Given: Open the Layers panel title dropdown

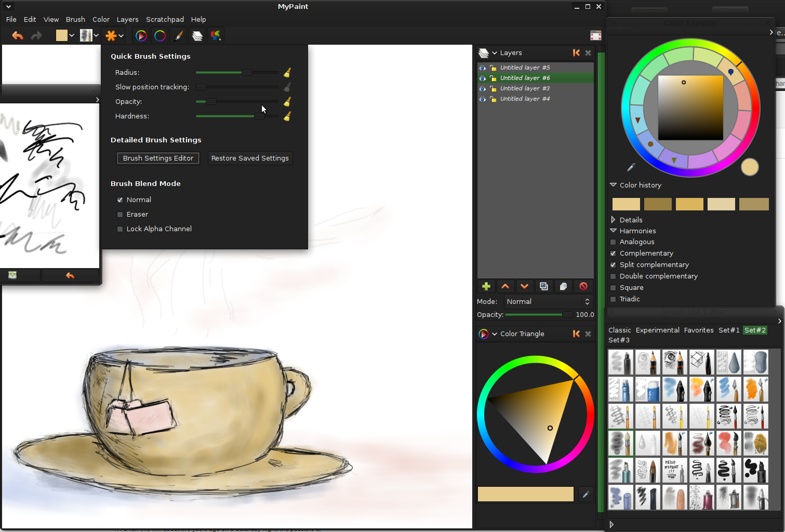Looking at the screenshot, I should tap(495, 53).
